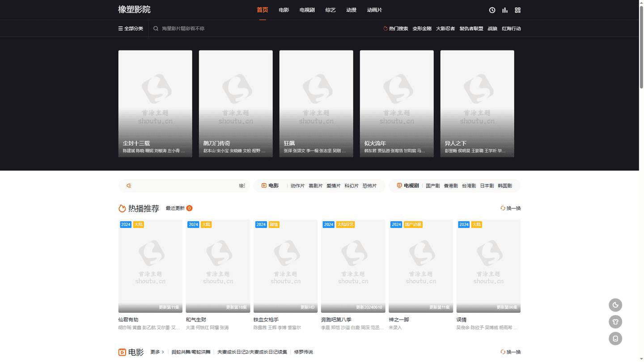Select the 台湾剧 category link
This screenshot has height=362, width=644.
click(469, 185)
